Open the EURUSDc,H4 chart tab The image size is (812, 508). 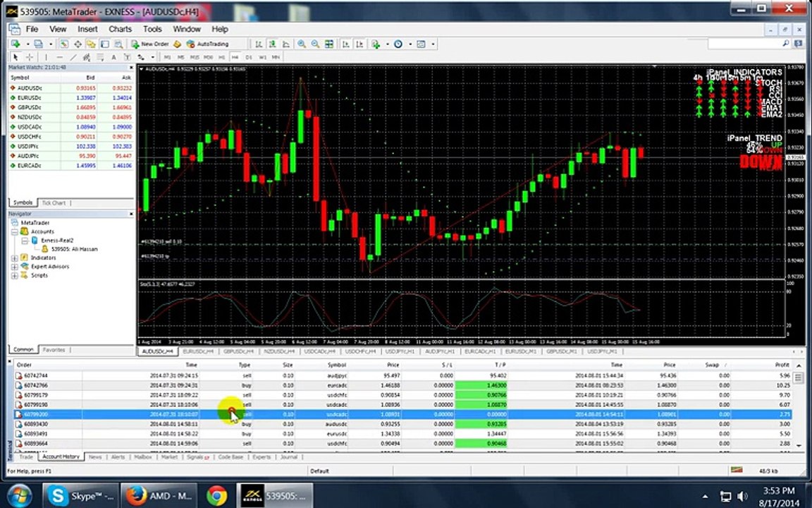pyautogui.click(x=198, y=351)
